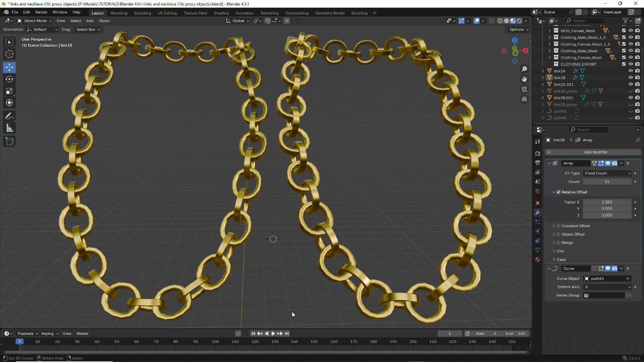The width and height of the screenshot is (644, 362).
Task: Switch the orthographic/perspective grid icon
Action: pyautogui.click(x=524, y=99)
